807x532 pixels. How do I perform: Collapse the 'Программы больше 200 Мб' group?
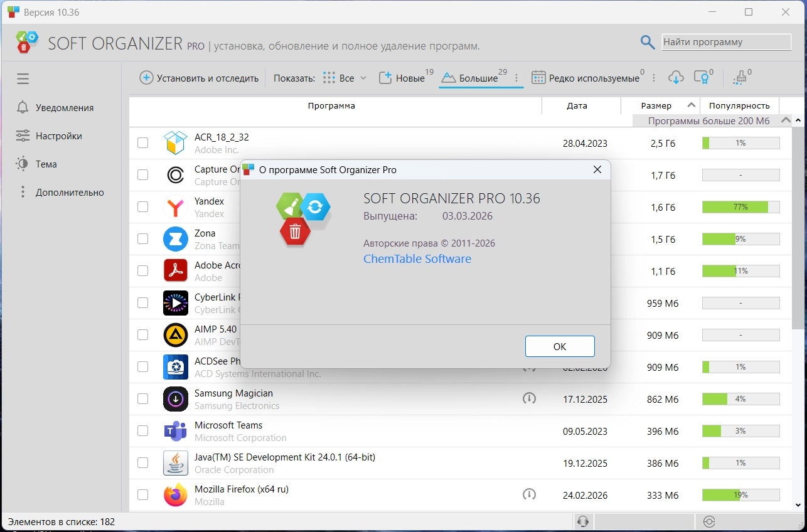785,120
